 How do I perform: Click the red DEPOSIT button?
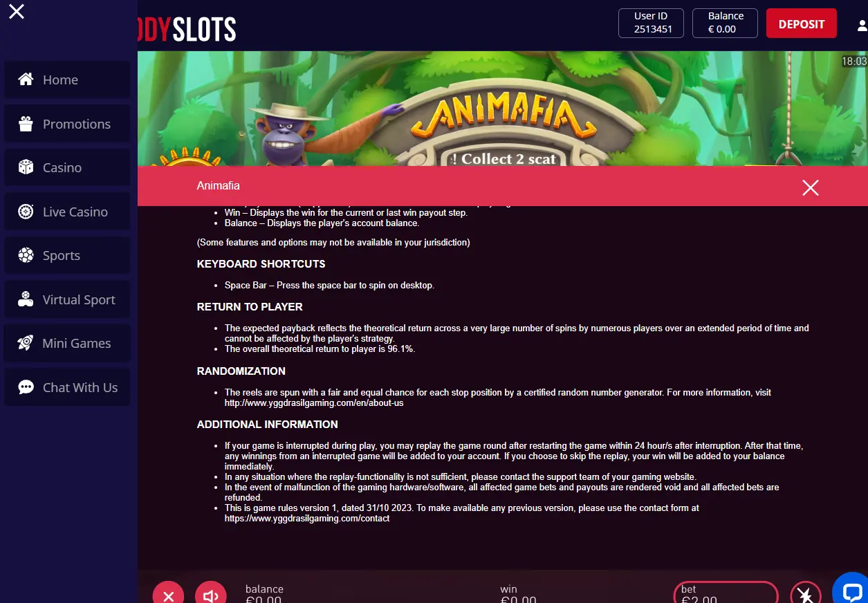802,24
